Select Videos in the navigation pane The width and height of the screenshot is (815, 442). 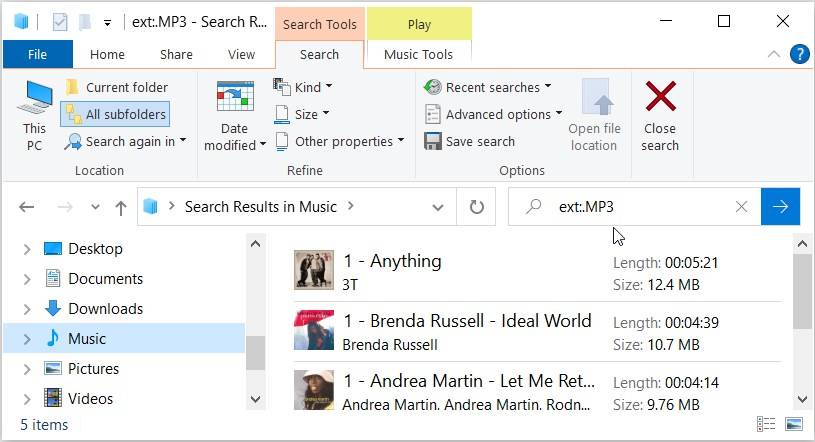pyautogui.click(x=90, y=398)
